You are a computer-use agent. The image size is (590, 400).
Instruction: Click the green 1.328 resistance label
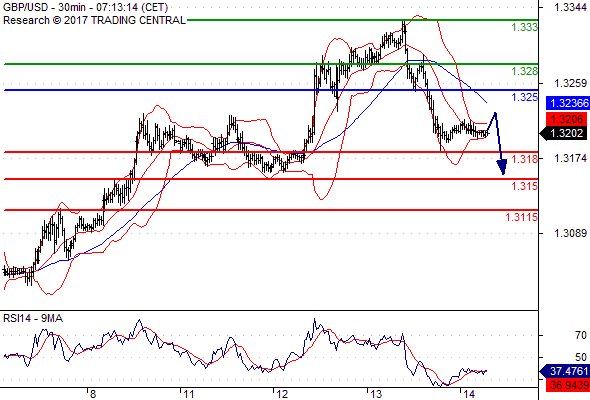coord(525,71)
